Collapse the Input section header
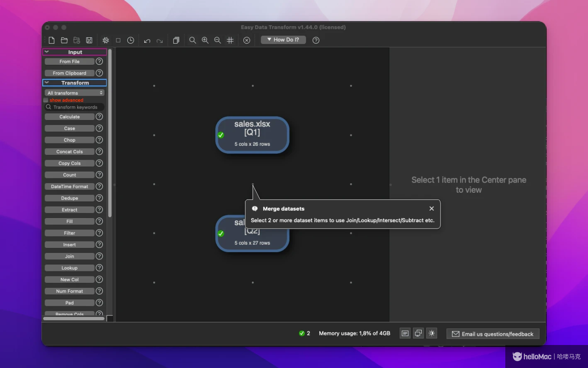The width and height of the screenshot is (588, 368). tap(74, 52)
